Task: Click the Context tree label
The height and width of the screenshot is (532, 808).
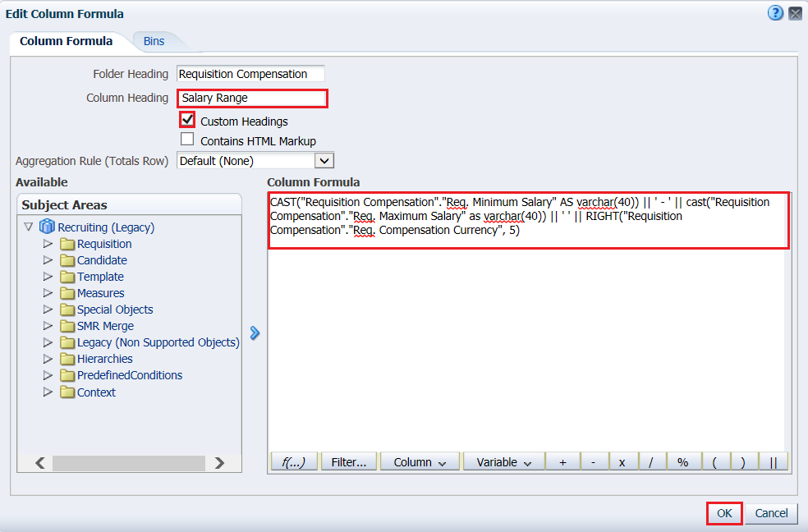Action: (x=96, y=392)
